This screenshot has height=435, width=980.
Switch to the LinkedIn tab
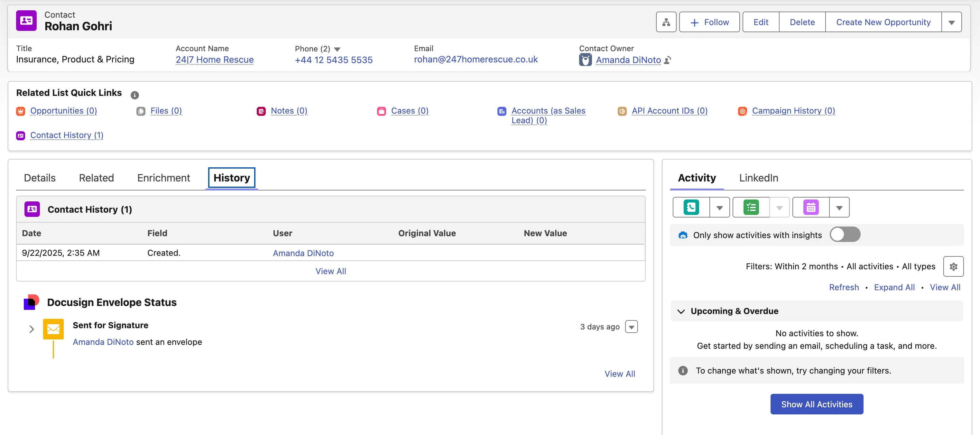758,178
